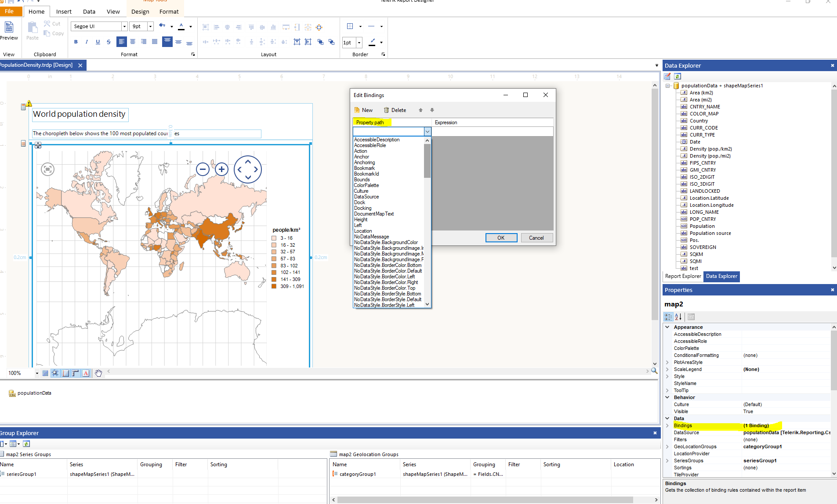Screen dimensions: 837x504
Task: Toggle Bold text formatting
Action: click(76, 42)
